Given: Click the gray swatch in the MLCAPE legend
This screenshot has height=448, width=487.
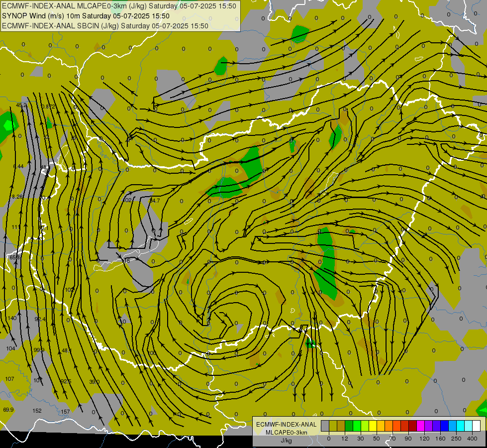Looking at the screenshot, I should [325, 426].
